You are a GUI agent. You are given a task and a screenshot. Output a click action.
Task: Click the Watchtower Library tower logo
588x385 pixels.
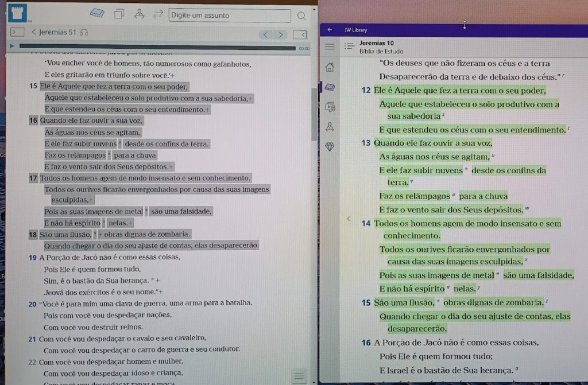pyautogui.click(x=17, y=13)
